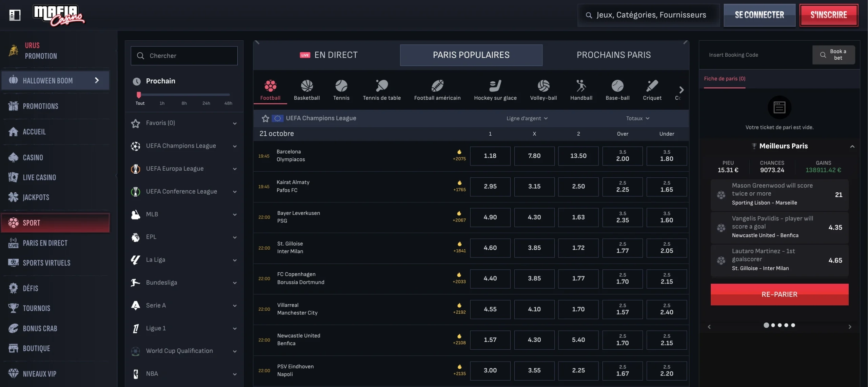Bet Over 3.5 at 2.00 Barcelona match

(622, 156)
